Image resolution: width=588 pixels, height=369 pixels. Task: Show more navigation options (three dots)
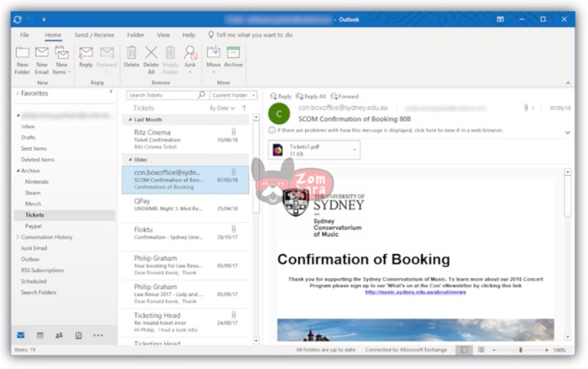(98, 335)
